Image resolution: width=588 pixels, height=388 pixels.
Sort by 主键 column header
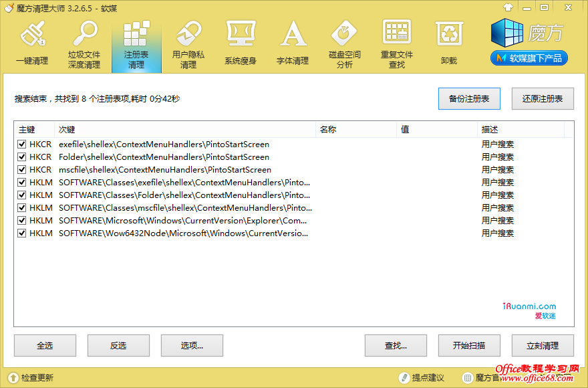tap(35, 130)
